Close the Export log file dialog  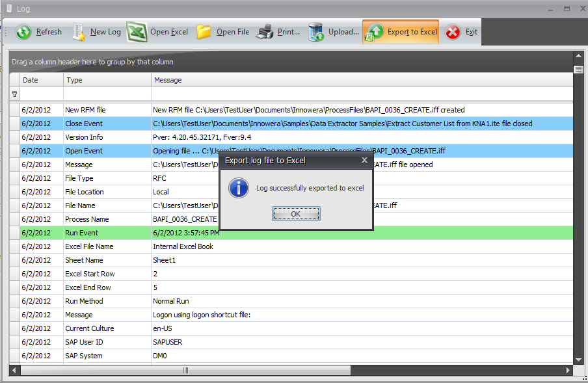pos(364,160)
